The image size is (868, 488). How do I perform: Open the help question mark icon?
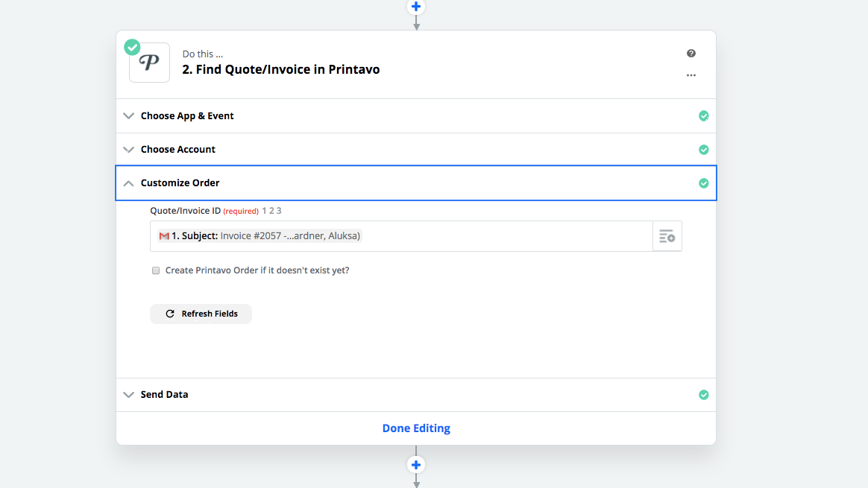tap(691, 53)
